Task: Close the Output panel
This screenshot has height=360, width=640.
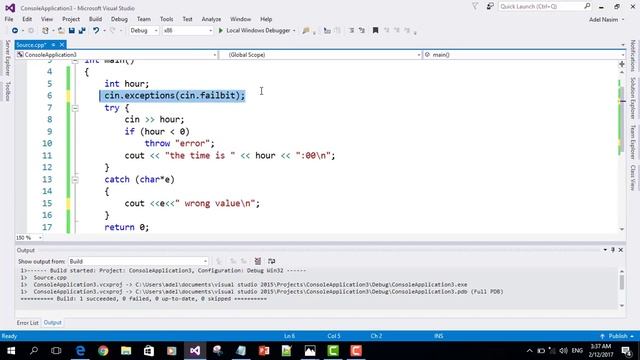Action: [x=620, y=250]
